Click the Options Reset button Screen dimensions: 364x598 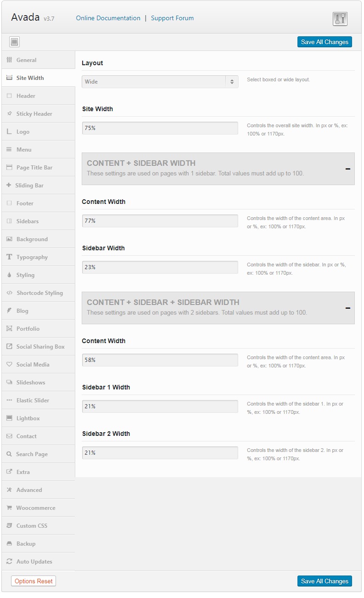click(33, 581)
